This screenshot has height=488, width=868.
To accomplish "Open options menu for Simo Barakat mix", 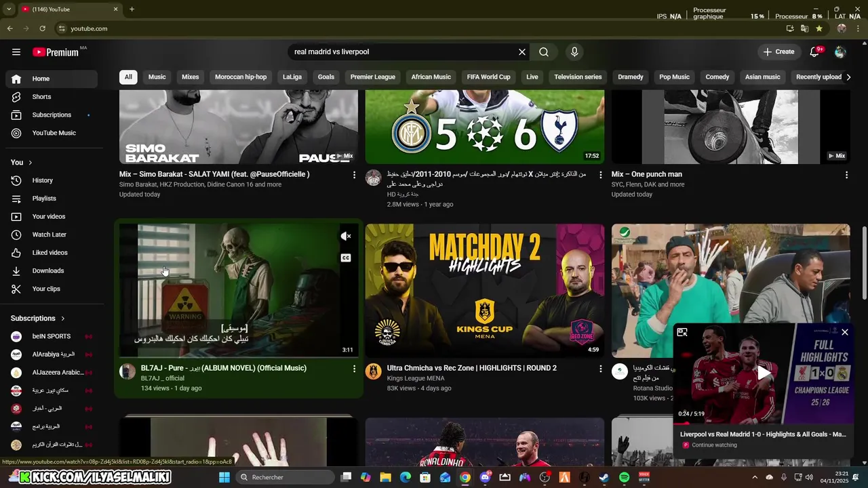I will tap(354, 175).
